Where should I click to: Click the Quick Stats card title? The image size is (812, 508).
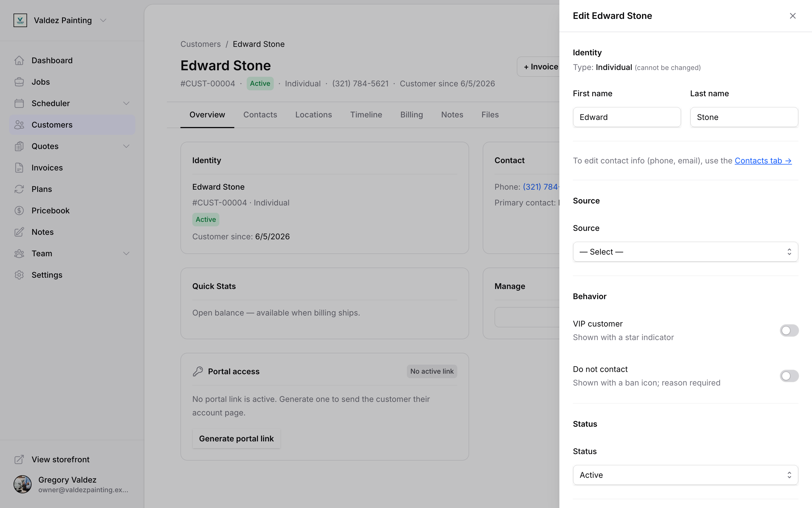(x=214, y=286)
